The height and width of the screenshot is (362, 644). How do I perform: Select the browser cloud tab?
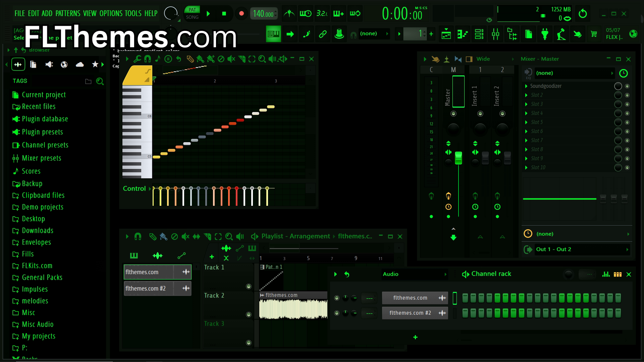click(x=80, y=64)
